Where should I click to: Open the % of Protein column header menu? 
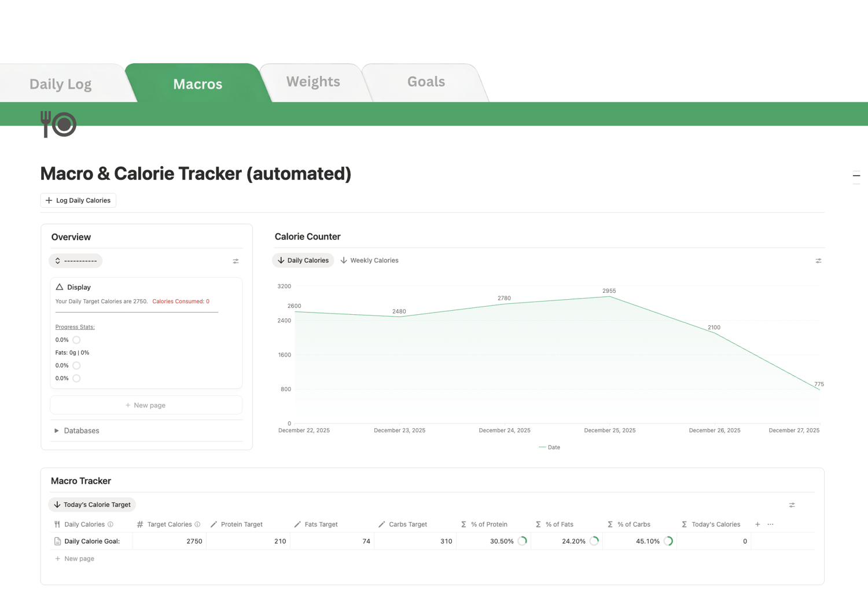484,524
